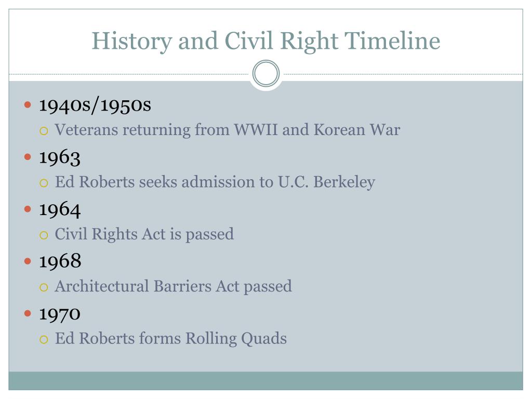Click the slide title History and Civil Right Timeline
Image resolution: width=532 pixels, height=399 pixels.
pyautogui.click(x=266, y=41)
